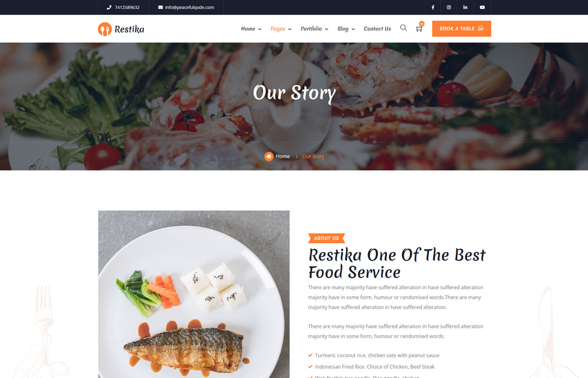The width and height of the screenshot is (588, 378).
Task: Click the fish plate photo
Action: (x=194, y=294)
